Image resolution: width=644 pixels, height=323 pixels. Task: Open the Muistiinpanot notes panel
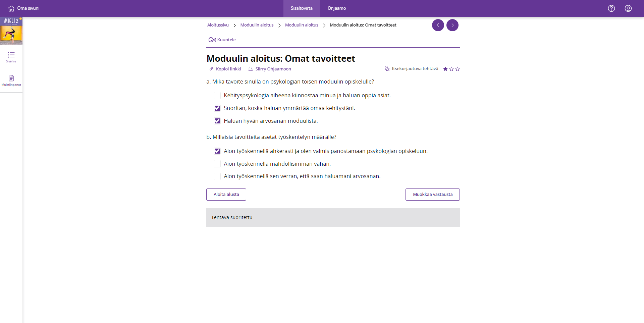(x=11, y=80)
